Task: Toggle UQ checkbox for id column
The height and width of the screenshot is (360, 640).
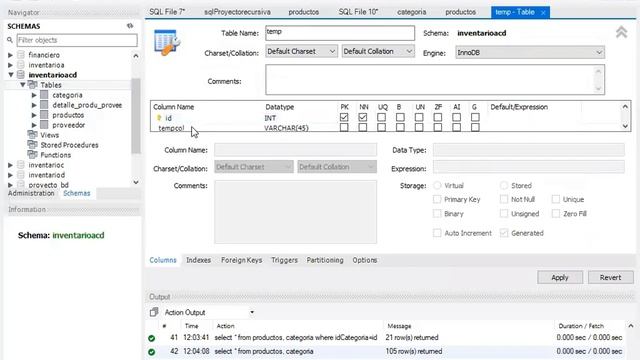Action: tap(381, 118)
